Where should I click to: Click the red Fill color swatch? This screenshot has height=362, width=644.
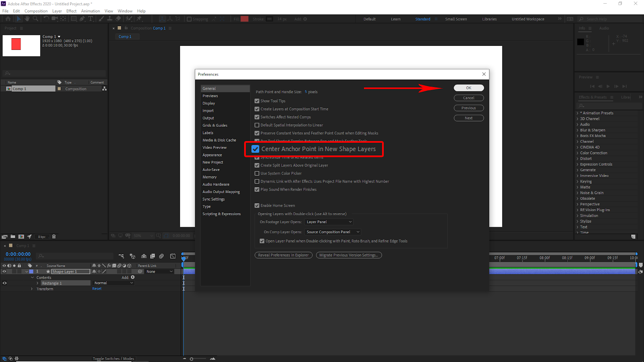click(x=244, y=19)
